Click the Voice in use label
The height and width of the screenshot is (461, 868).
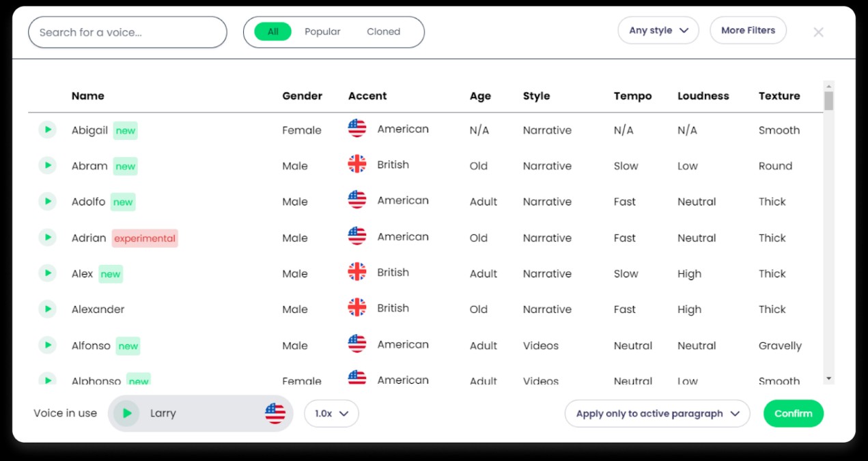tap(65, 413)
